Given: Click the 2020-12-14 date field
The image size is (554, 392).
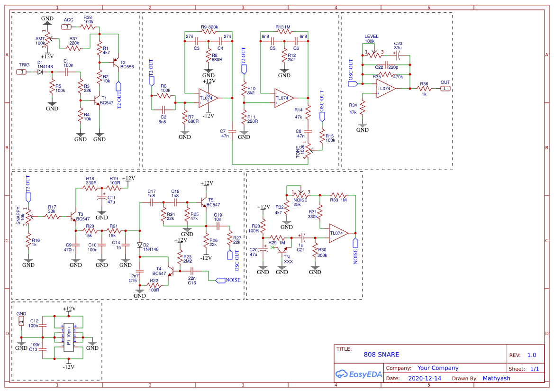Looking at the screenshot, I should click(425, 378).
